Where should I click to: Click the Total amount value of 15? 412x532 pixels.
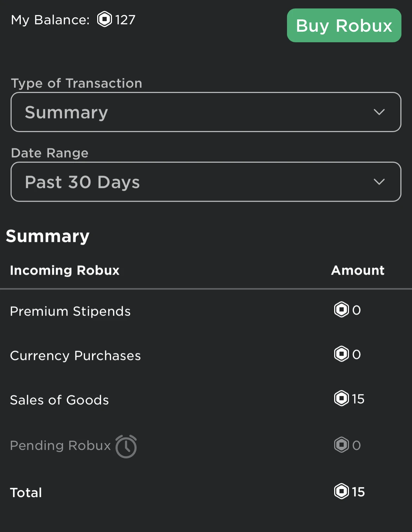(358, 492)
